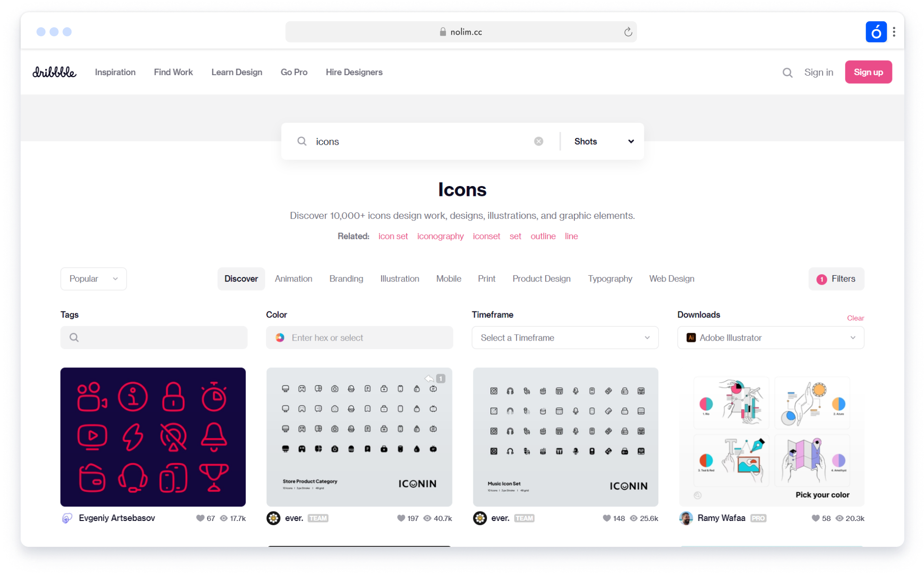Click the Sign up button
This screenshot has width=924, height=575.
click(x=868, y=72)
